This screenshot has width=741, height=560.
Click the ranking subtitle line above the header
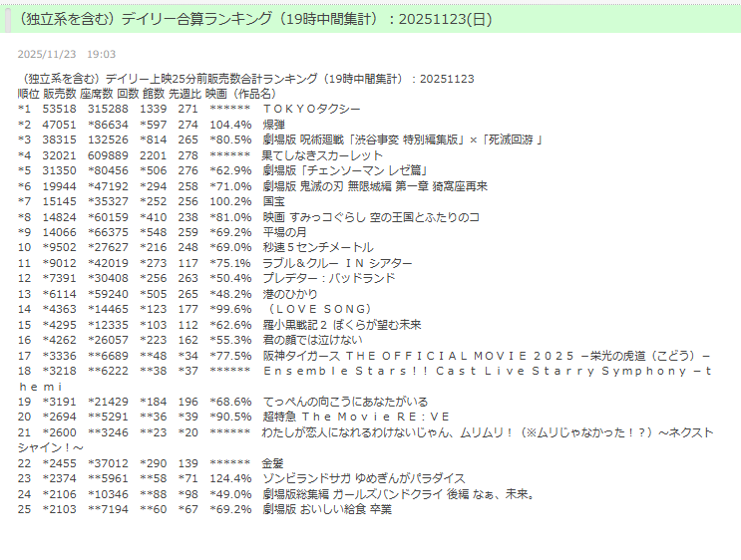point(245,79)
